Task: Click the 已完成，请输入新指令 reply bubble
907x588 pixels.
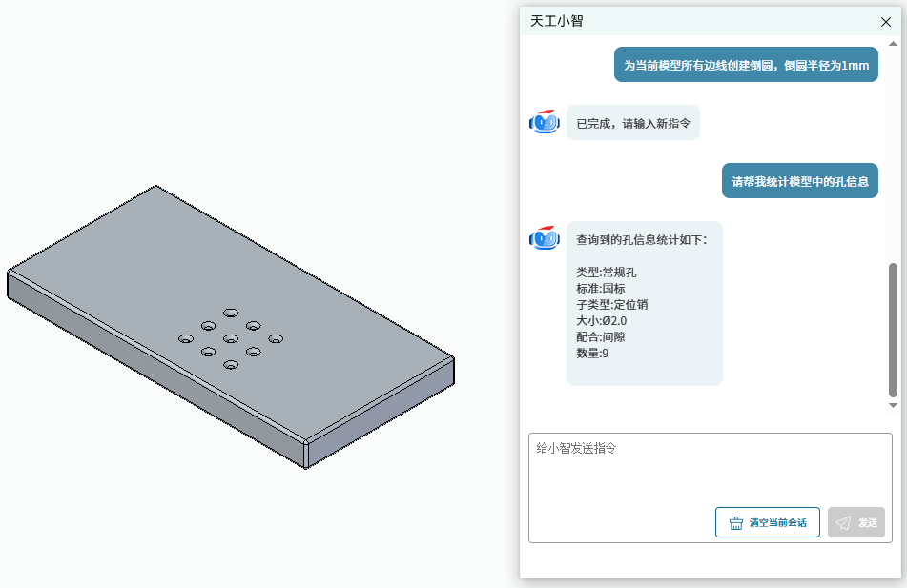Action: 633,123
